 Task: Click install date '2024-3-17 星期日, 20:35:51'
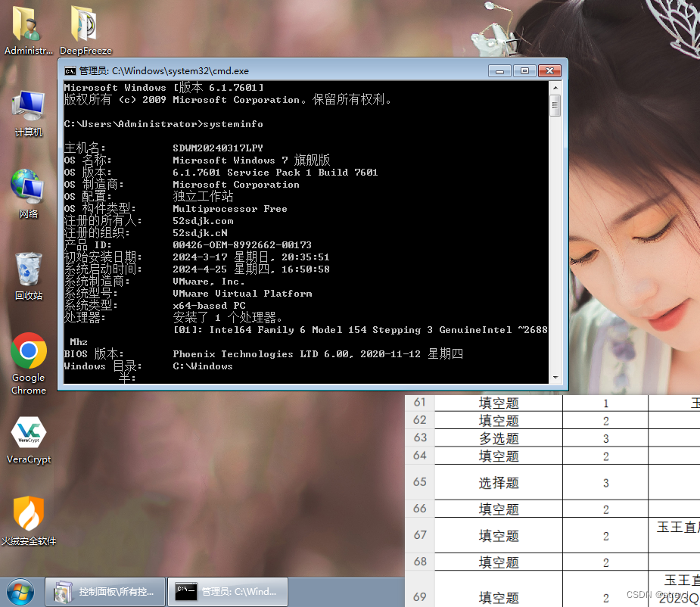click(x=251, y=257)
